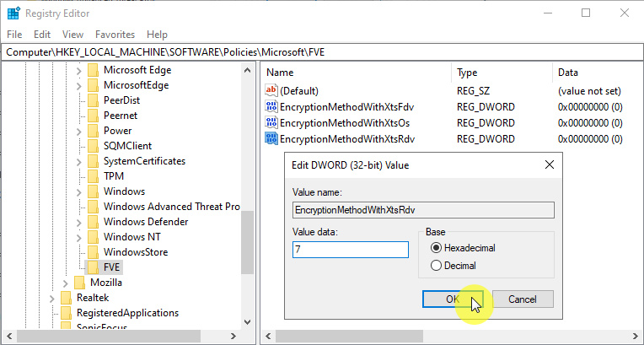Click the Value data input field
This screenshot has width=644, height=345.
(x=350, y=250)
